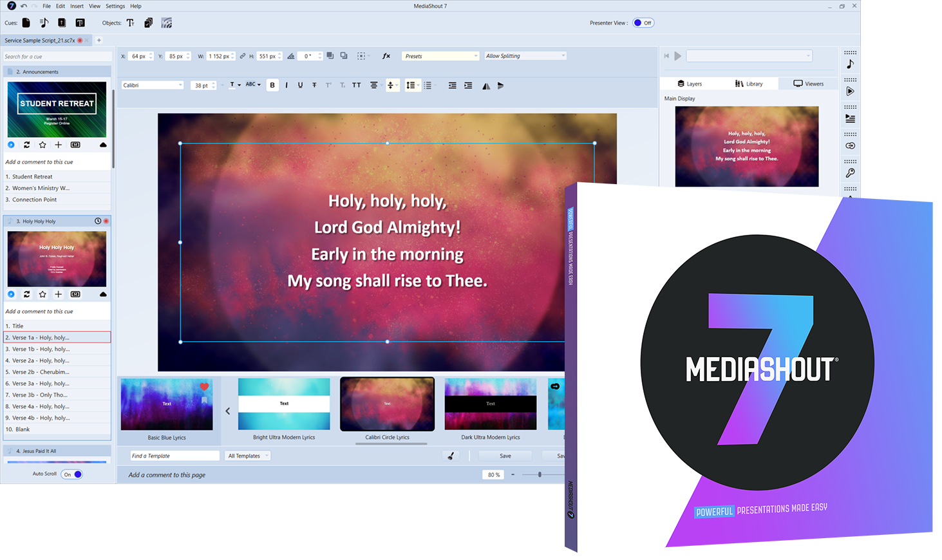Open the Help menu
The image size is (942, 560).
pos(136,6)
